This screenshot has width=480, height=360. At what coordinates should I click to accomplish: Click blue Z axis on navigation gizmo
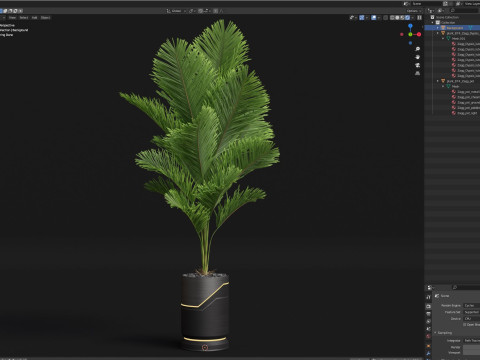tap(410, 26)
